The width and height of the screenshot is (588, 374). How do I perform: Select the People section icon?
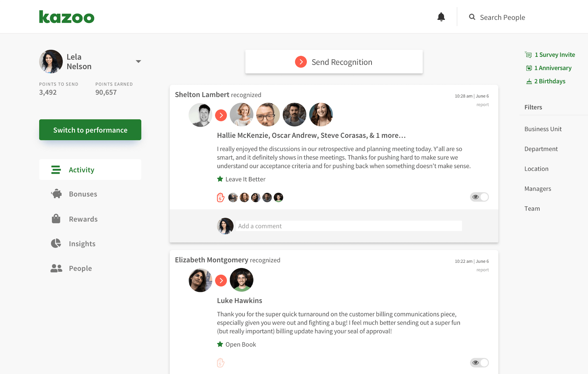coord(56,268)
